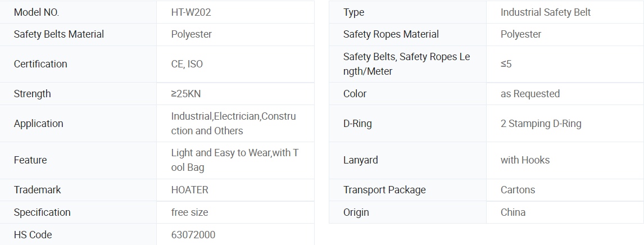Click the 2 Stamping D-Ring value

tap(541, 124)
